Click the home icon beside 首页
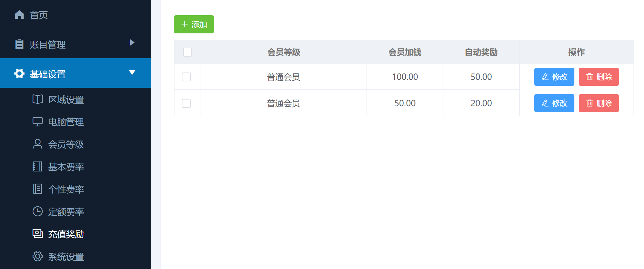644x269 pixels. [19, 15]
